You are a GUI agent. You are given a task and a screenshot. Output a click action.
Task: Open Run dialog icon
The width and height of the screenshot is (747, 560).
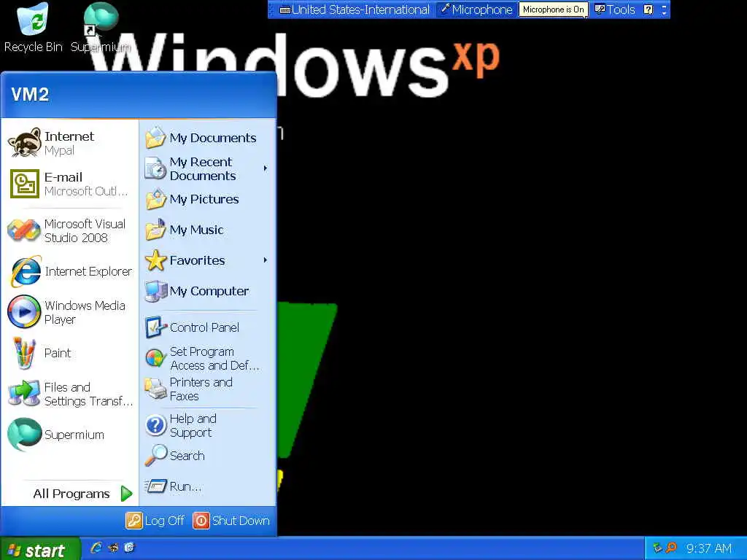click(155, 486)
